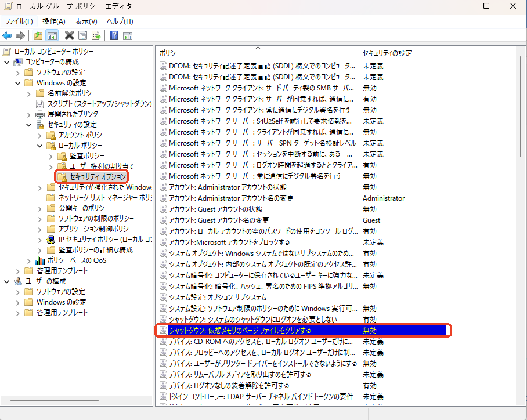Toggle the Show/Hide Console Tree icon
The width and height of the screenshot is (527, 420).
click(52, 36)
